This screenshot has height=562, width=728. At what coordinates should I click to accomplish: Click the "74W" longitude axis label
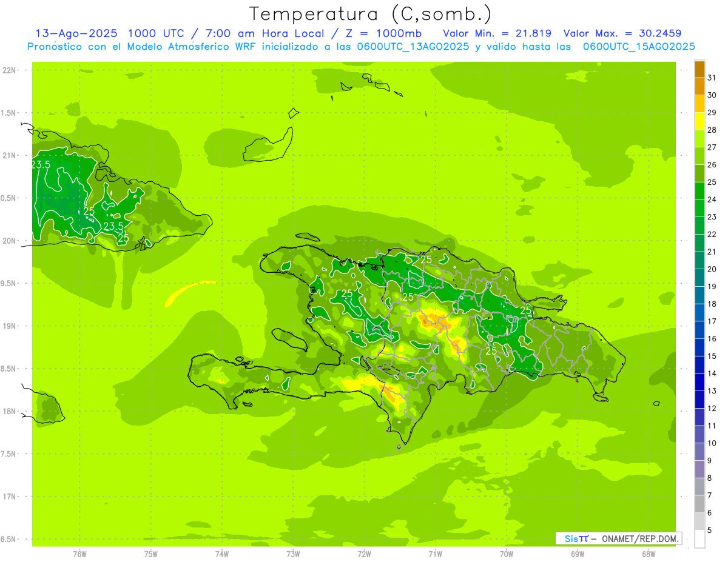222,555
